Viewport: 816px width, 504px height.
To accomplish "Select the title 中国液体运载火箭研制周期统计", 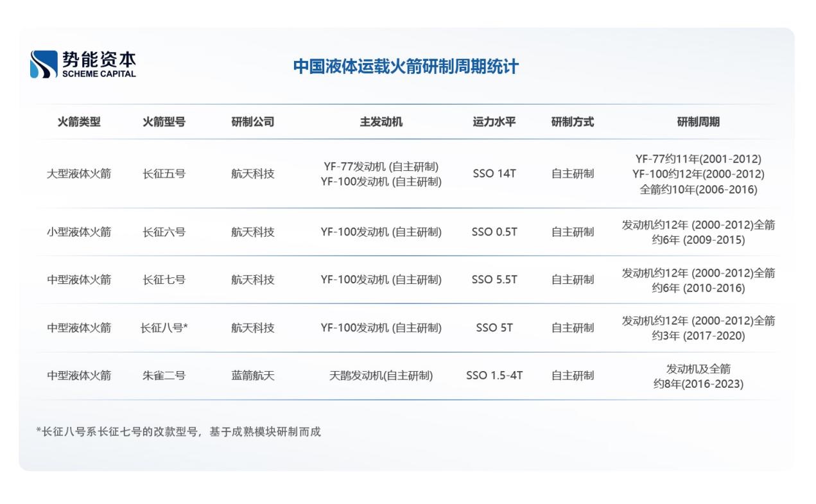I will pos(406,67).
